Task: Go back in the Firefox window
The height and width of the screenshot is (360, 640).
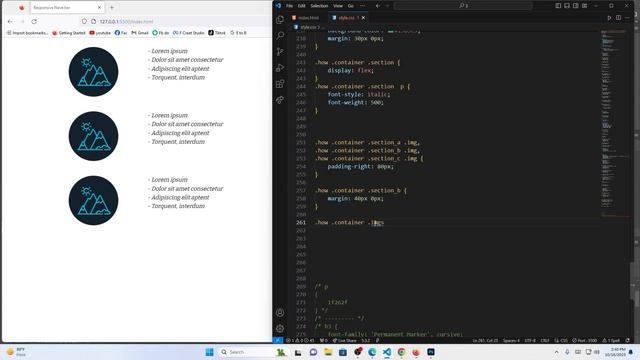Action: (10, 21)
